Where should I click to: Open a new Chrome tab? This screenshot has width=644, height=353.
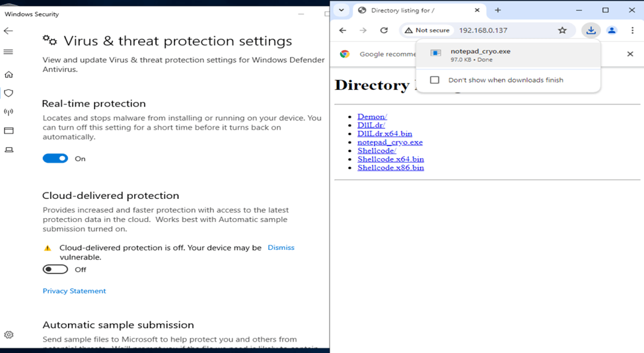click(497, 11)
